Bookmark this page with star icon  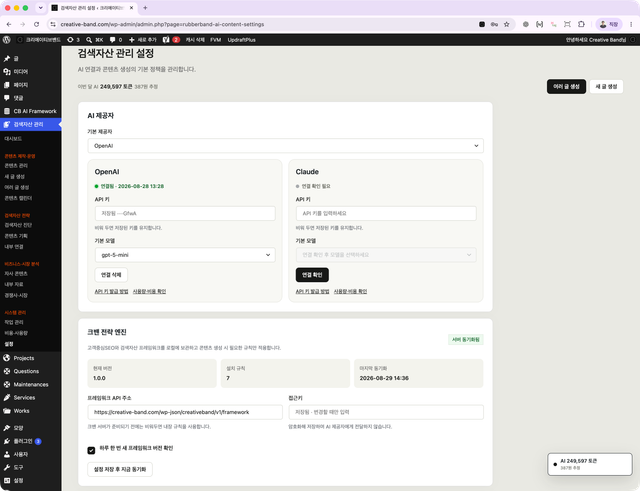point(507,24)
